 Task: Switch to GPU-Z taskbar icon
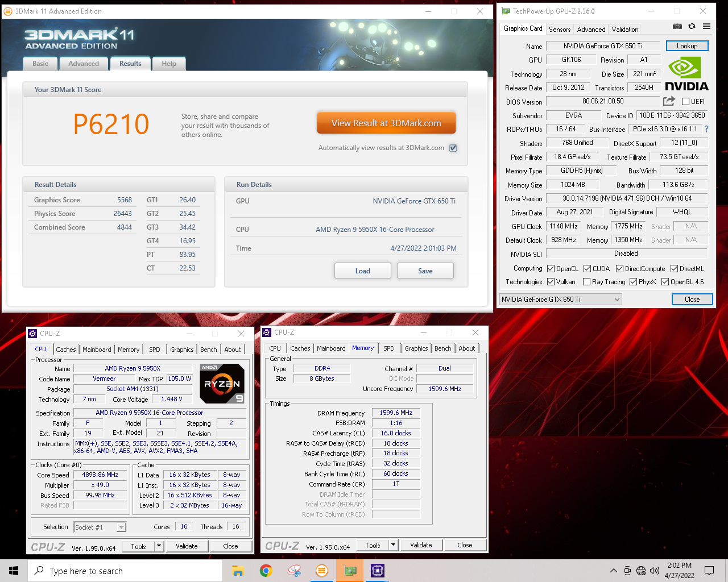[x=350, y=571]
